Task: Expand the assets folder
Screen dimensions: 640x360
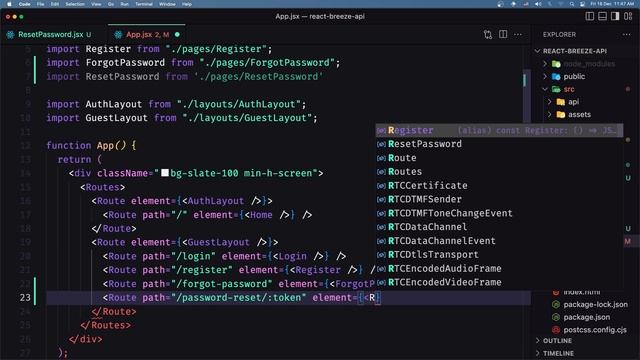Action: point(550,115)
